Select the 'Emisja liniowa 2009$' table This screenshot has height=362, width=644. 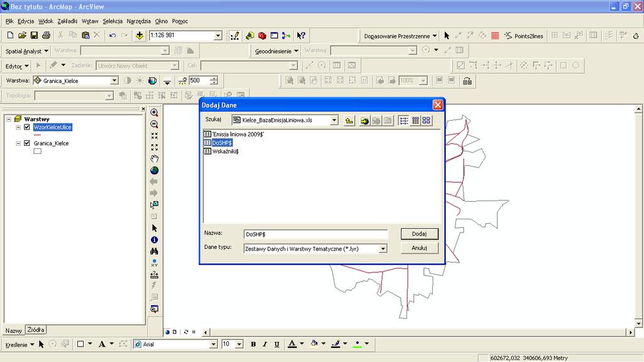click(x=234, y=134)
